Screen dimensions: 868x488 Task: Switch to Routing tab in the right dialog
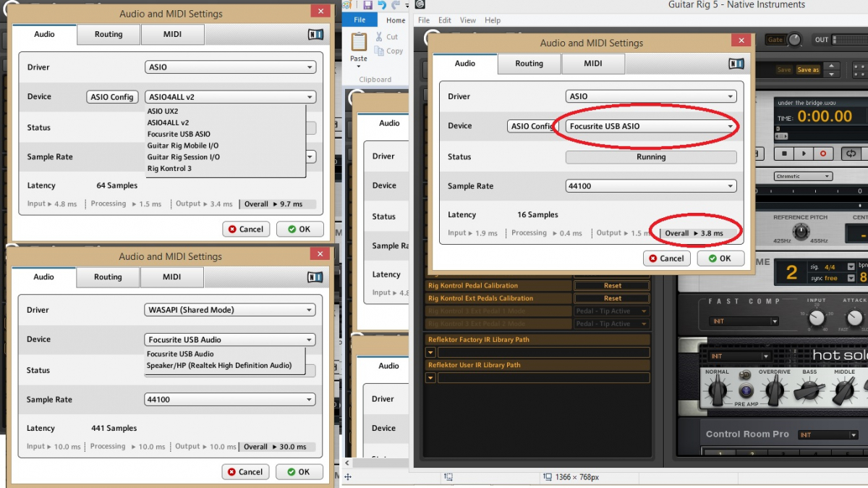[529, 64]
